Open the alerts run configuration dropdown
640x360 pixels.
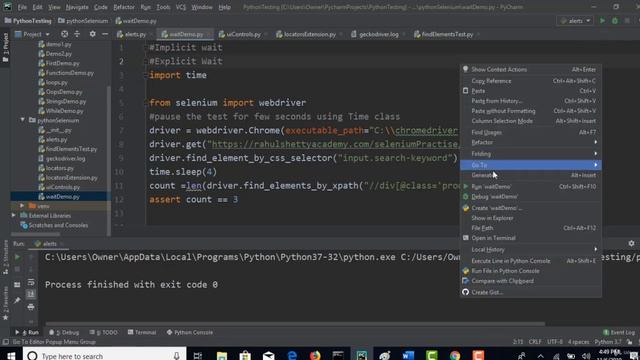[x=576, y=21]
